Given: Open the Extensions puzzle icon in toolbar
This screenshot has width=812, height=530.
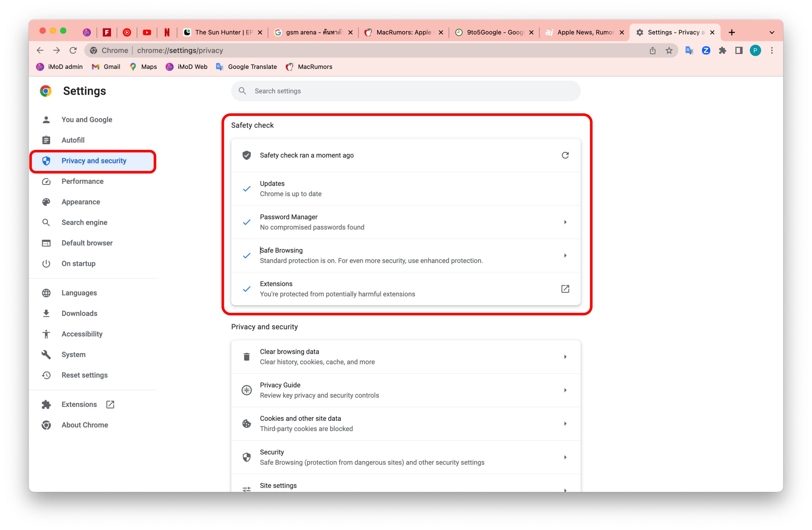Looking at the screenshot, I should (x=722, y=50).
